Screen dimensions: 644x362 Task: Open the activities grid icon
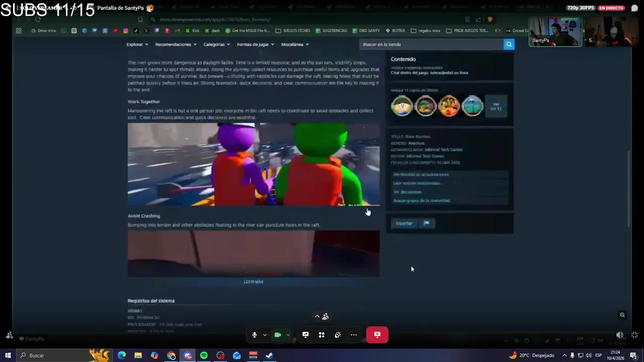pos(321,335)
